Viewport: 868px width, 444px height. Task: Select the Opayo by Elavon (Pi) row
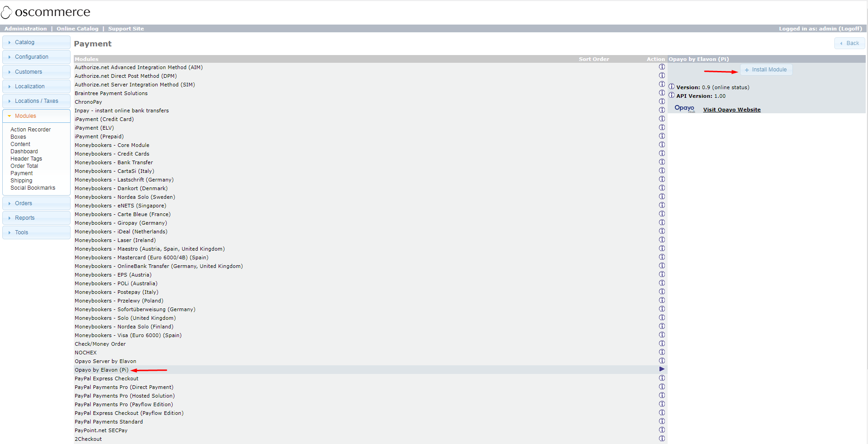(x=370, y=370)
